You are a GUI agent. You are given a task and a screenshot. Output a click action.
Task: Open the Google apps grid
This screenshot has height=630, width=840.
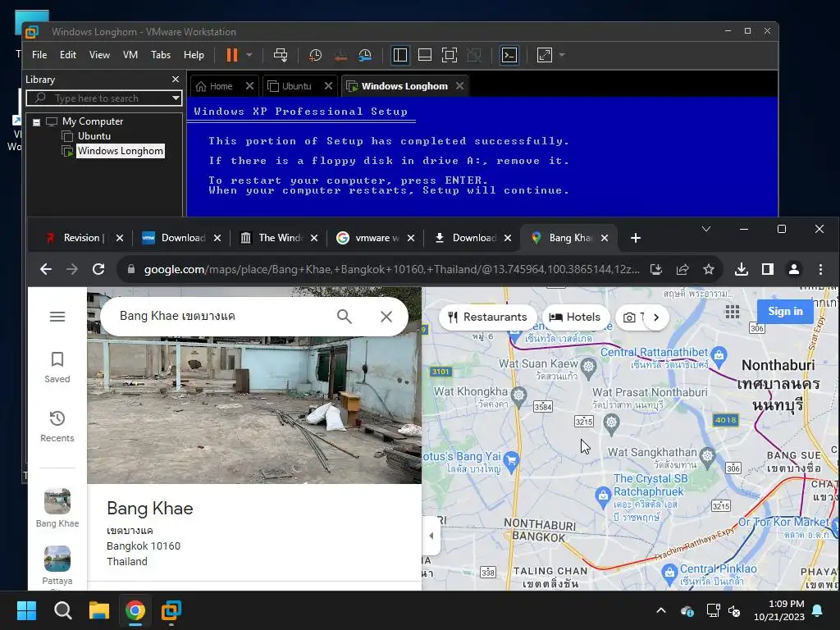733,312
